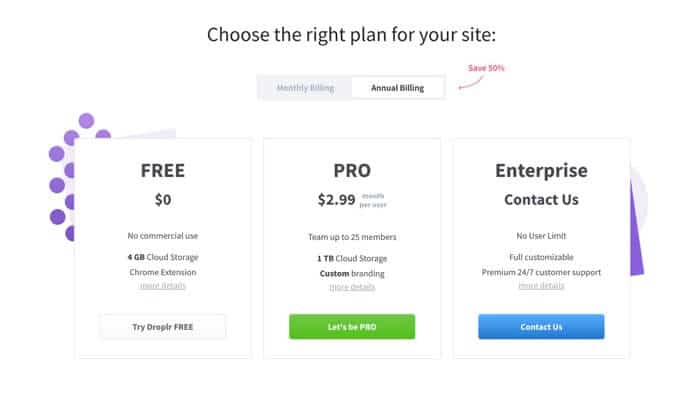Open more details under PRO plan

click(352, 287)
